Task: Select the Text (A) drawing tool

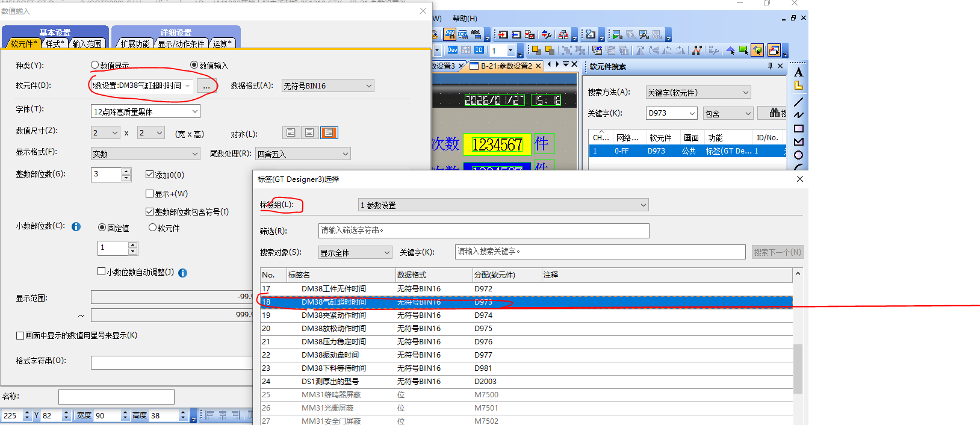Action: pos(798,72)
